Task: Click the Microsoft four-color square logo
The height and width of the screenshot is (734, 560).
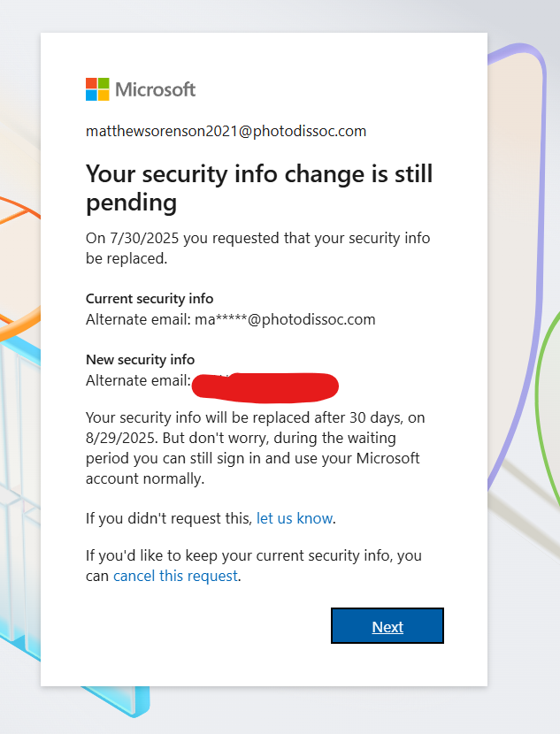Action: pos(97,89)
